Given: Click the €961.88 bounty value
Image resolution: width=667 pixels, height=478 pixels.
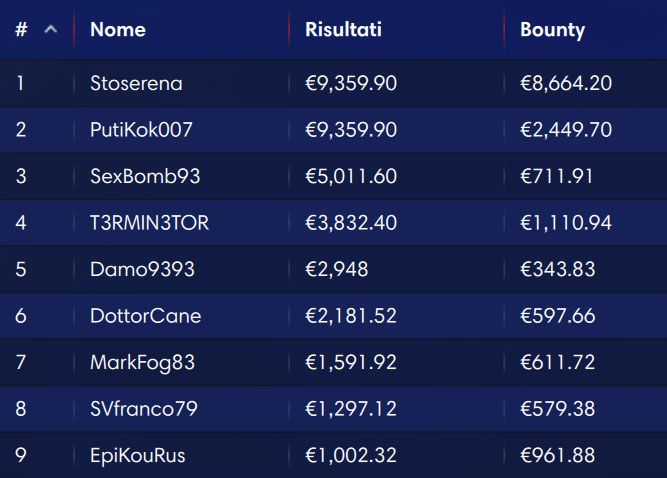Looking at the screenshot, I should 557,455.
